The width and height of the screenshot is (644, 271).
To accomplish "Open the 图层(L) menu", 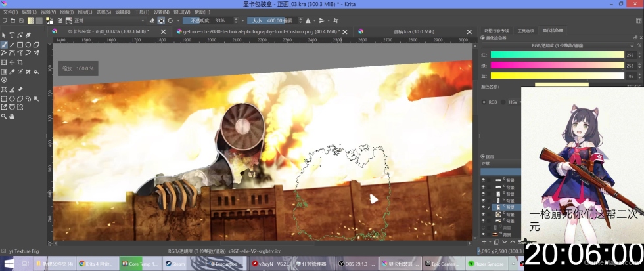I will click(85, 12).
